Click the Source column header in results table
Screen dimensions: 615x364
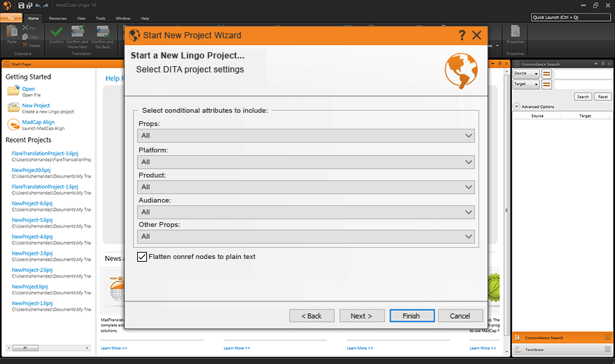(x=537, y=116)
